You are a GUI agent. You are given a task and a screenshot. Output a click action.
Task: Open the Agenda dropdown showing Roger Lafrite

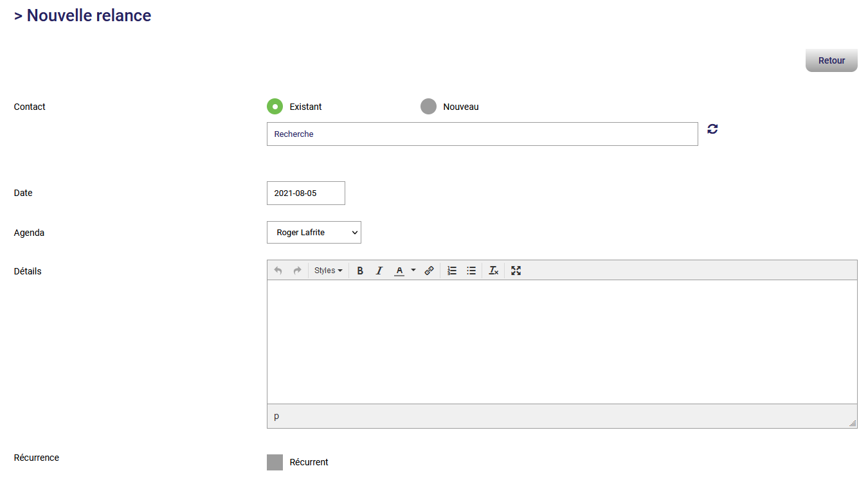tap(314, 233)
